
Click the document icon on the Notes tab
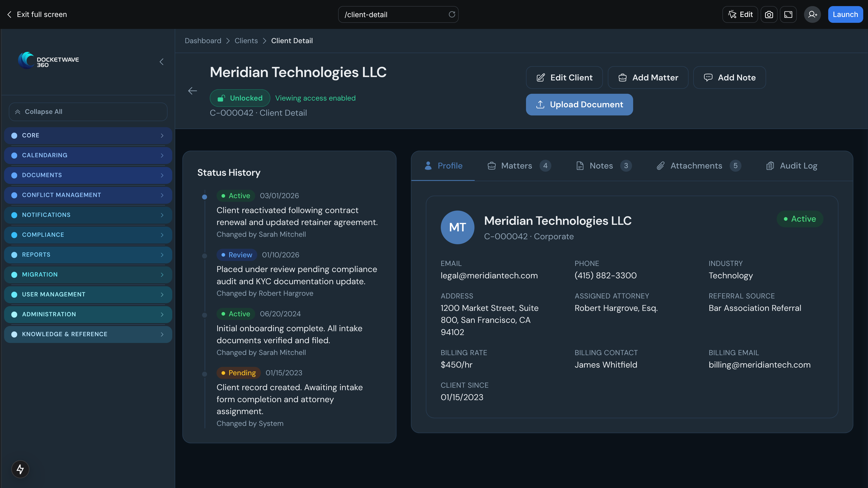580,166
